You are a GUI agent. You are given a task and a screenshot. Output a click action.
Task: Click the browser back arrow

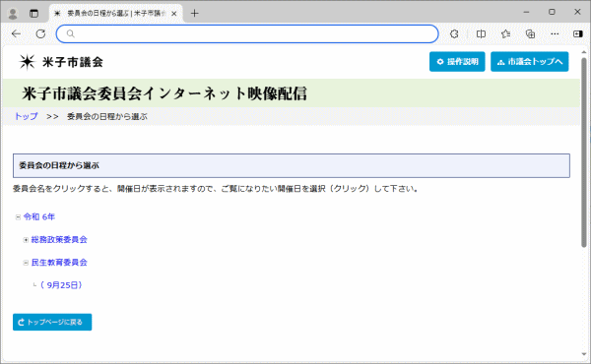[16, 33]
